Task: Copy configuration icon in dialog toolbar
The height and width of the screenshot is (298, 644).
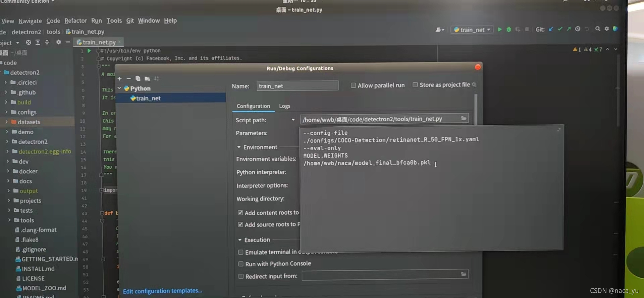Action: point(138,79)
